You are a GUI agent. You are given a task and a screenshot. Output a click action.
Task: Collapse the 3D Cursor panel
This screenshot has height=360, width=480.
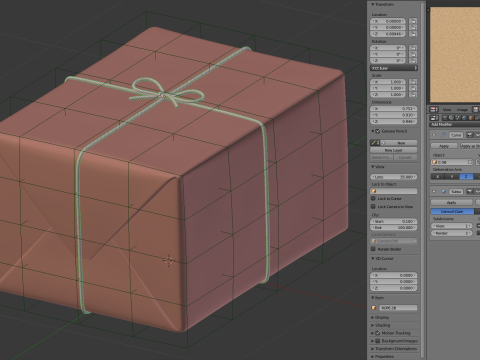(373, 259)
